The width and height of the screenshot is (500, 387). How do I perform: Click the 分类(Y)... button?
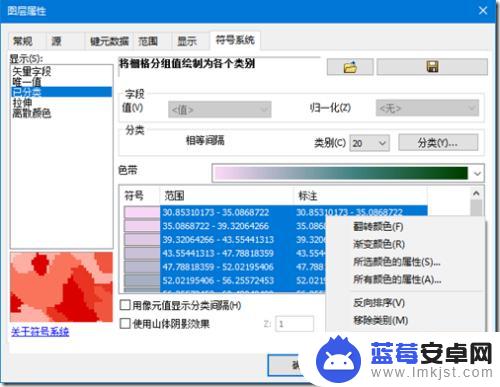coord(438,143)
